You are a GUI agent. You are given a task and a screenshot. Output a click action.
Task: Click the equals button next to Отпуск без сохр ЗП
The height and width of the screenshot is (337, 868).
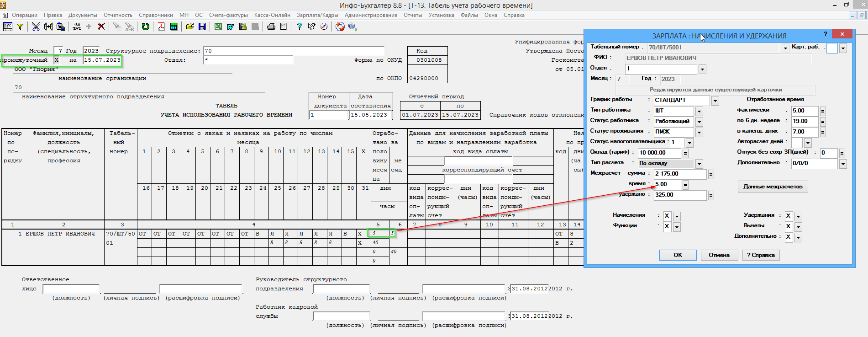[x=842, y=153]
